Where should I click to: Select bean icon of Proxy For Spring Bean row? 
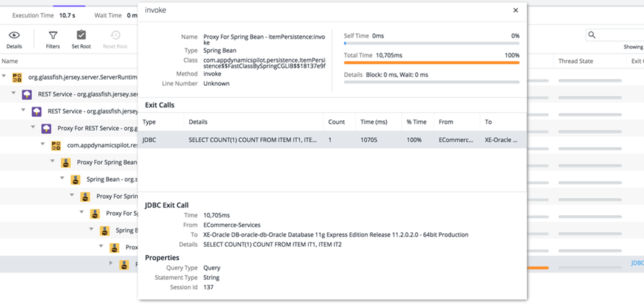(x=66, y=163)
